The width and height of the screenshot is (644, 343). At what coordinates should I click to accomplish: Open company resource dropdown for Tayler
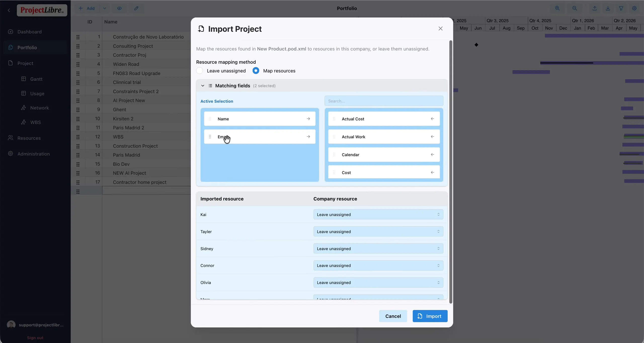pyautogui.click(x=378, y=231)
